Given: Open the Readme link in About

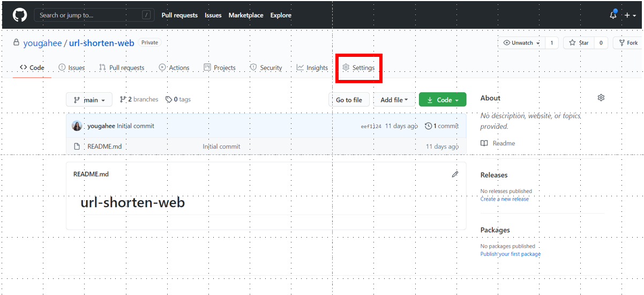Looking at the screenshot, I should (498, 143).
